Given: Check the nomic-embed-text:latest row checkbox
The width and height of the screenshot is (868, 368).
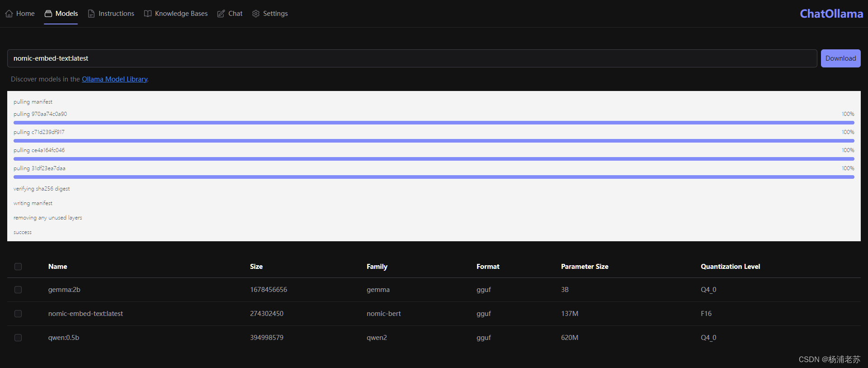Looking at the screenshot, I should tap(18, 314).
